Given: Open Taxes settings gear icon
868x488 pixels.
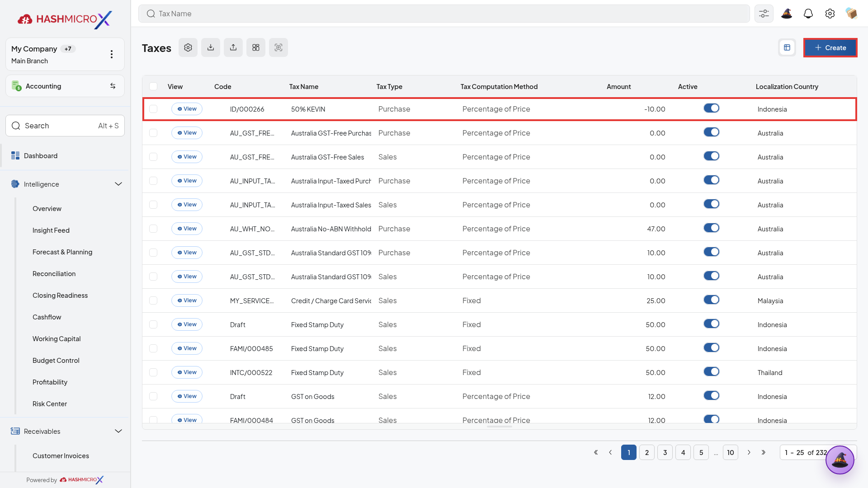Looking at the screenshot, I should pyautogui.click(x=188, y=47).
